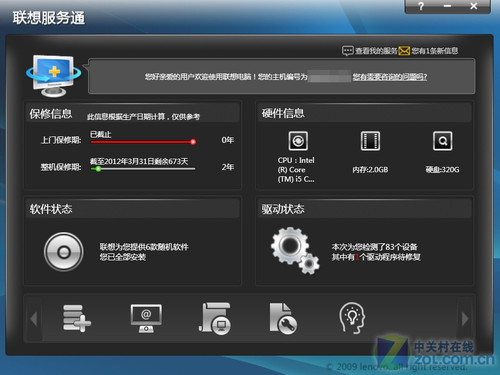
Task: Select 截至2012年3月31日剩余673天 text
Action: pos(139,161)
